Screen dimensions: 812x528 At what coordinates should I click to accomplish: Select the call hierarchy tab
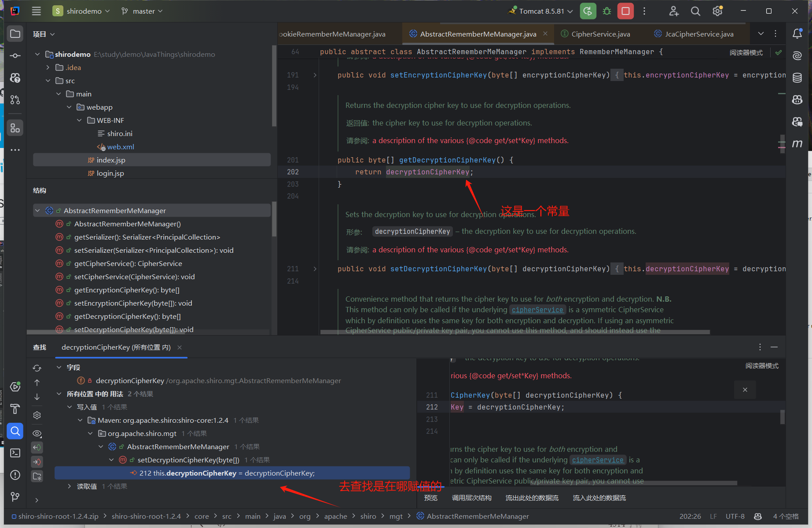coord(471,498)
